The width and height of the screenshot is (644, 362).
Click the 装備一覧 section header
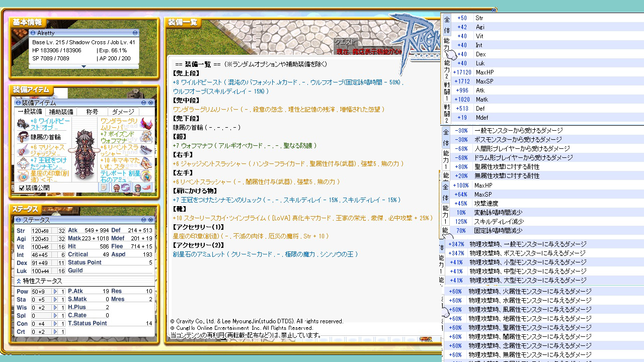pos(182,23)
